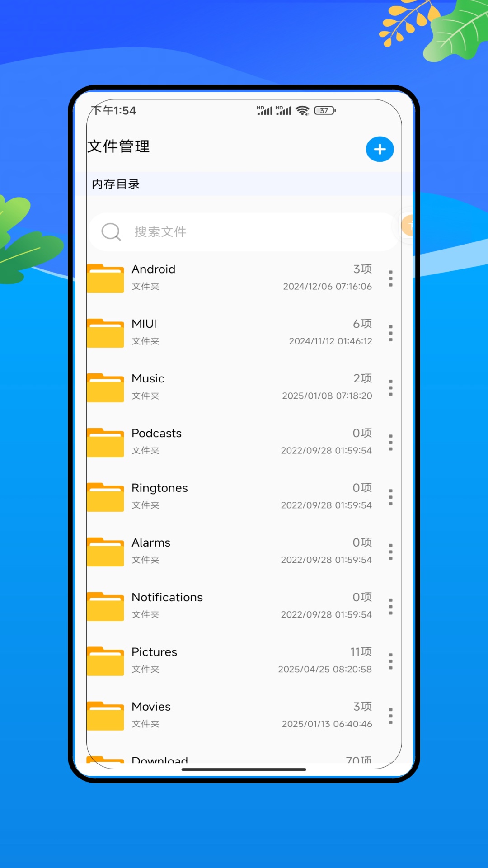
Task: Tap the blue plus add button
Action: (x=380, y=149)
